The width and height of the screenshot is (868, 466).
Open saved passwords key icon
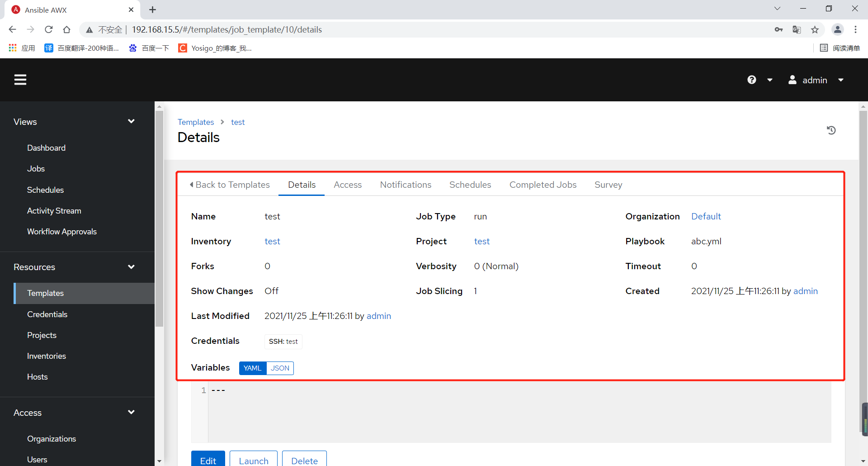coord(778,30)
